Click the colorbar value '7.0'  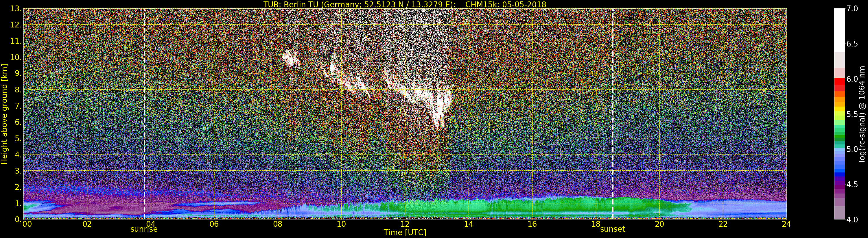point(852,8)
